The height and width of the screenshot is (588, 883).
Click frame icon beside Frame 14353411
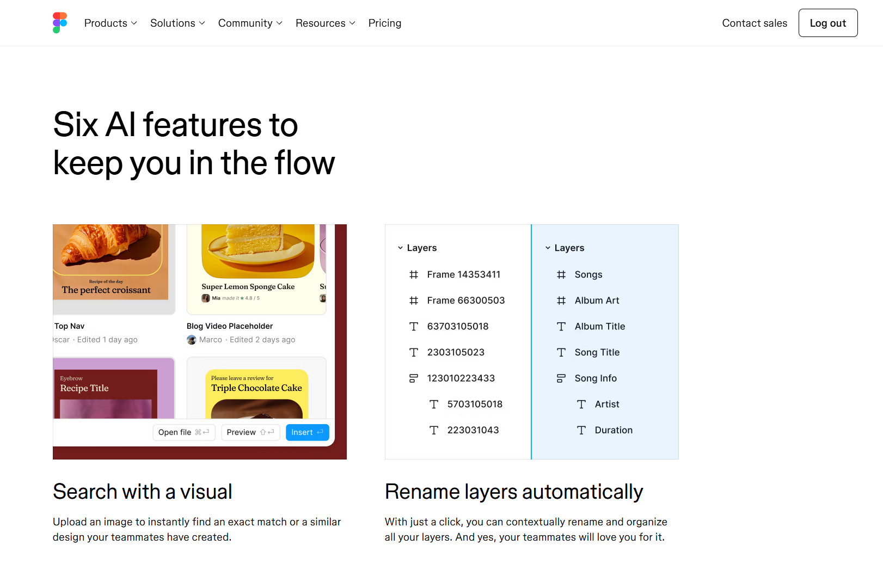pos(414,274)
